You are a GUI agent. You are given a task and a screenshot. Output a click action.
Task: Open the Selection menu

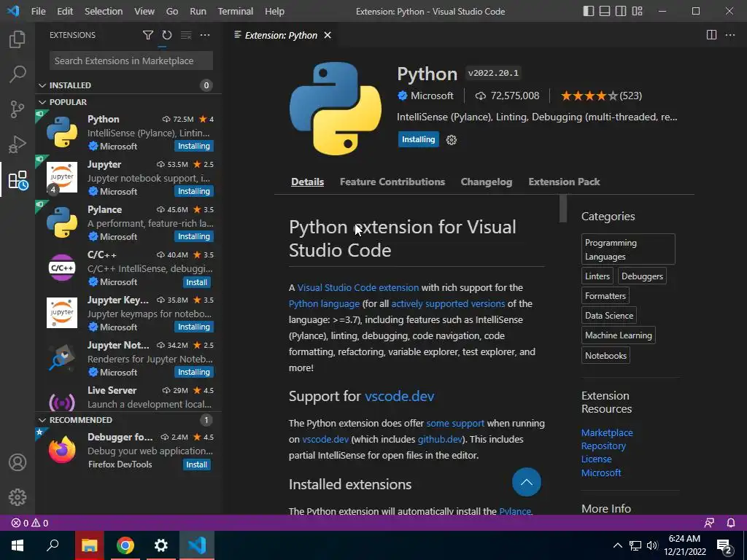click(104, 11)
